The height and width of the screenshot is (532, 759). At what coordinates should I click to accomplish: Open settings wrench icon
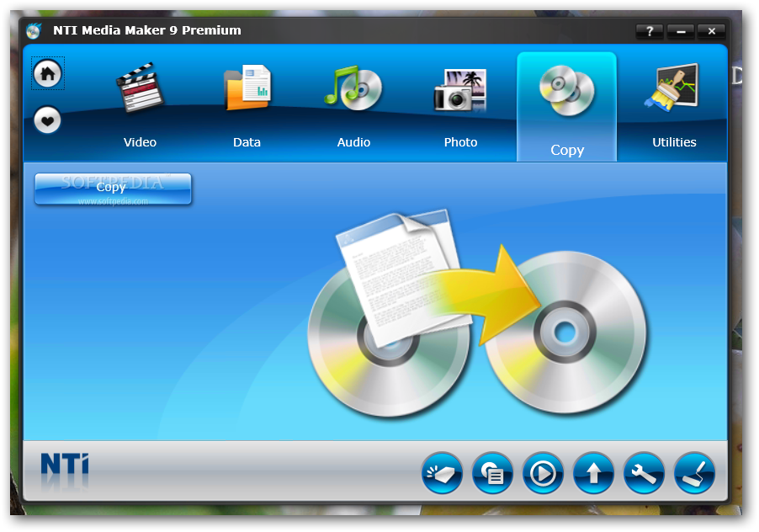644,473
